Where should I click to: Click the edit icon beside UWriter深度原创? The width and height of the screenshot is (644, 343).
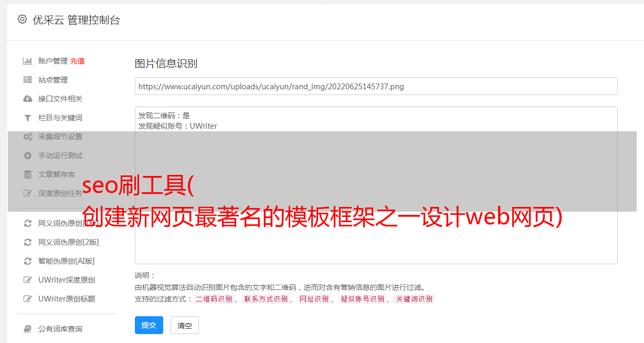pyautogui.click(x=28, y=280)
